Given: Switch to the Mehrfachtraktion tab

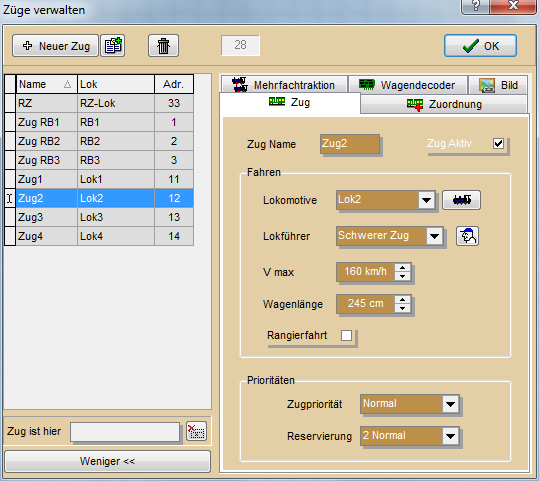Looking at the screenshot, I should click(284, 85).
